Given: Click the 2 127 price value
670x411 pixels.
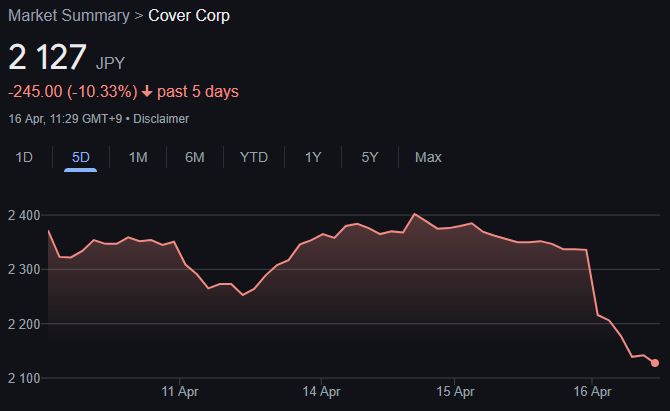Looking at the screenshot, I should click(x=47, y=57).
